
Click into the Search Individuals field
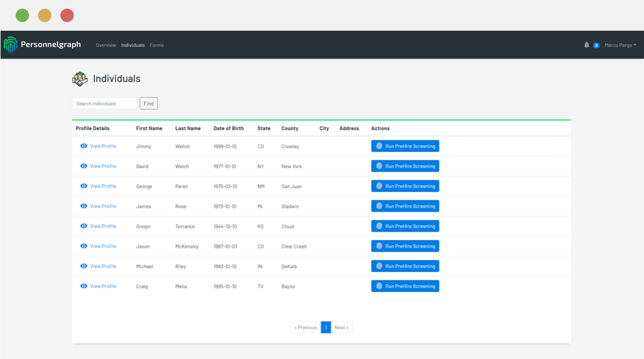tap(105, 103)
